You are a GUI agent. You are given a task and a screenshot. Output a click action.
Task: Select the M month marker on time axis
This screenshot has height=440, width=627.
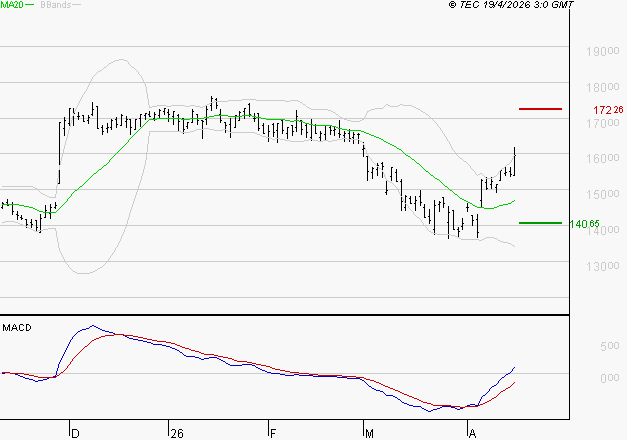point(369,433)
